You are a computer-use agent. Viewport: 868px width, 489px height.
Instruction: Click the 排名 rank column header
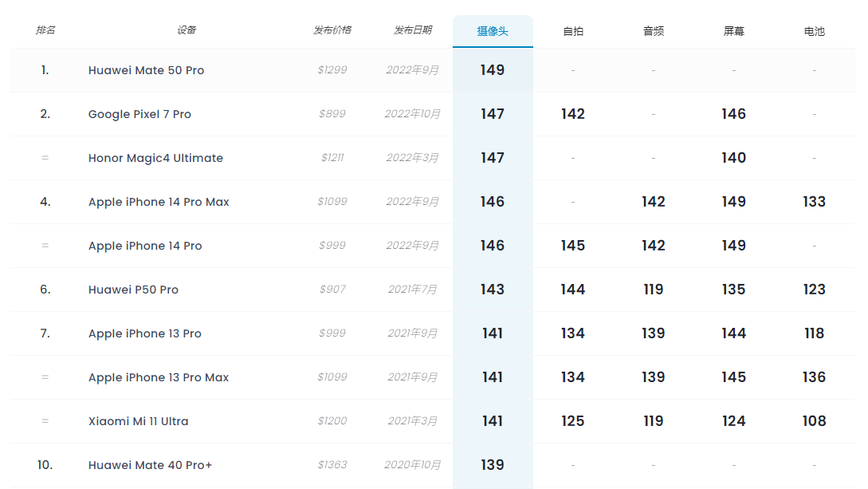[45, 30]
